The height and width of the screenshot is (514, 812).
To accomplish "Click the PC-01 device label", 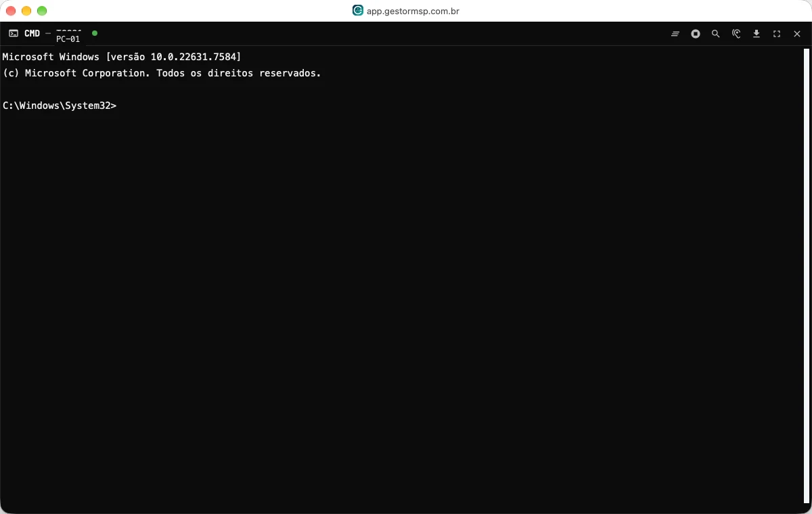I will [x=68, y=39].
